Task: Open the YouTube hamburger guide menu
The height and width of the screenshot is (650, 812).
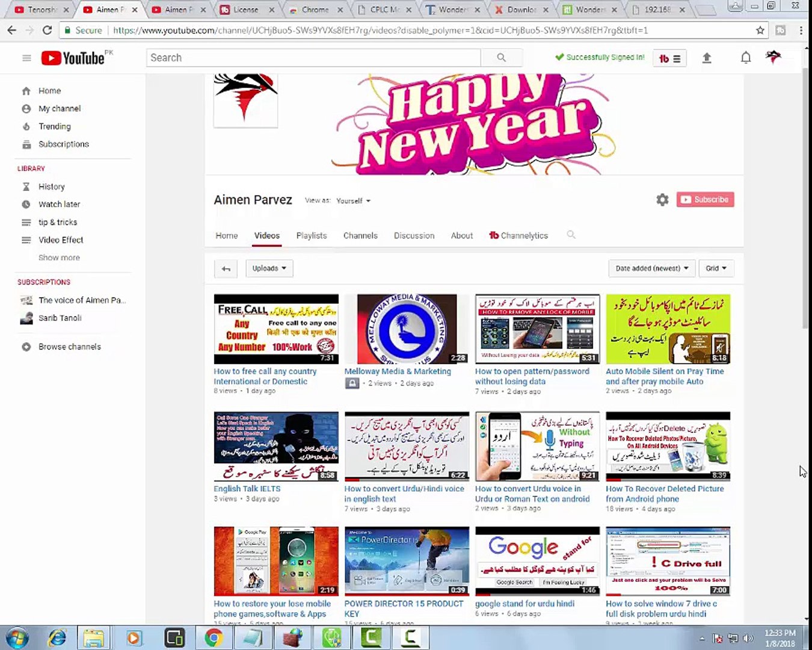Action: tap(26, 58)
